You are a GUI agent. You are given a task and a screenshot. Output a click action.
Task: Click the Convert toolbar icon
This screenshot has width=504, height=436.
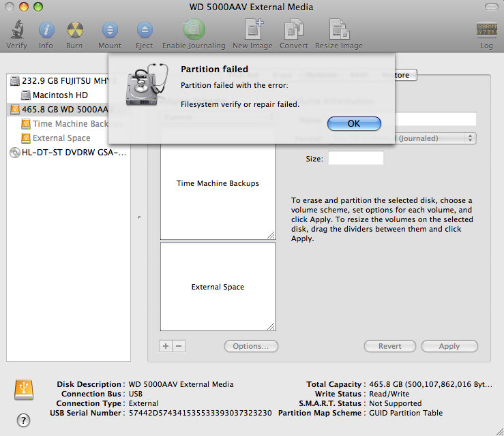[x=294, y=29]
